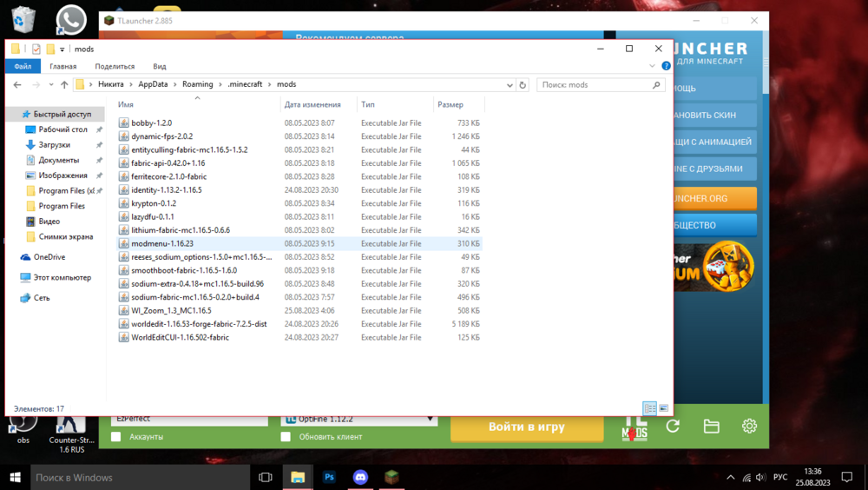Click the ЩИ С АНИМАЦИЕЙ button

[x=715, y=142]
